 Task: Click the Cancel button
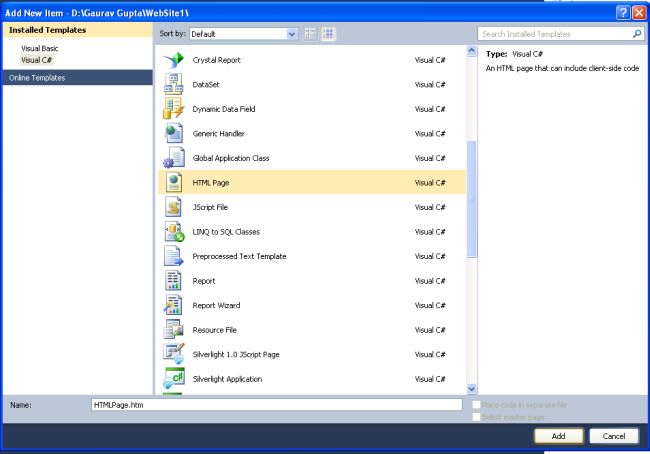click(x=614, y=436)
